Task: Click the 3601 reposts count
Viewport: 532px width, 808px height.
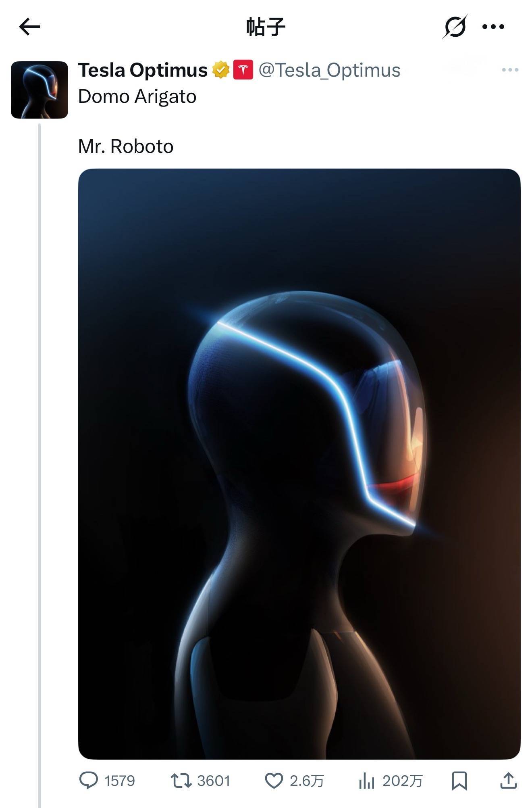Action: [214, 781]
